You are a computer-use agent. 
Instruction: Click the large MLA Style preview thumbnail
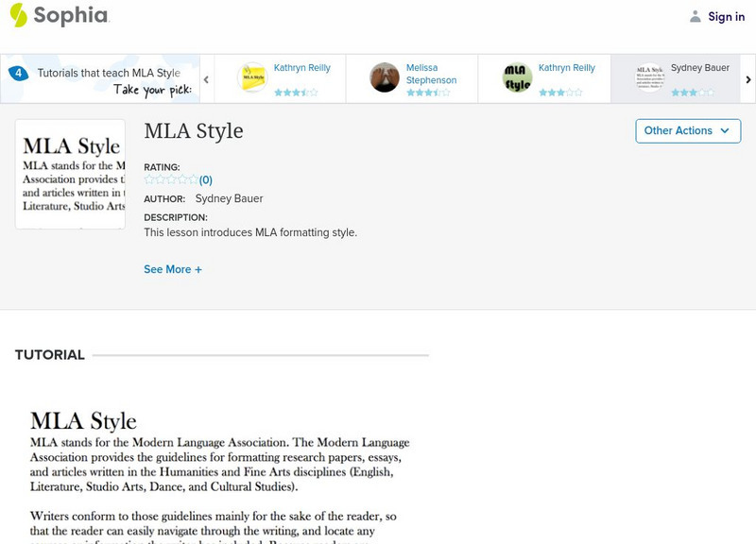pyautogui.click(x=70, y=174)
